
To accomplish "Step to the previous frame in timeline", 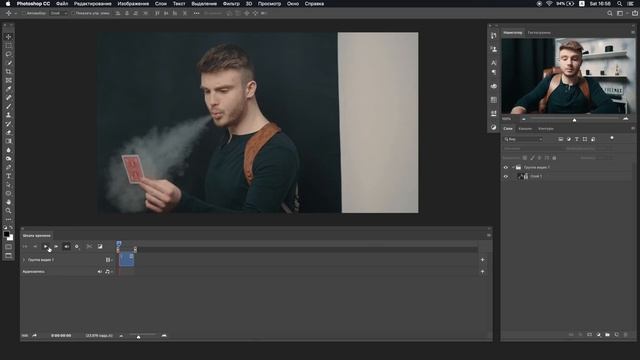I will pyautogui.click(x=35, y=247).
